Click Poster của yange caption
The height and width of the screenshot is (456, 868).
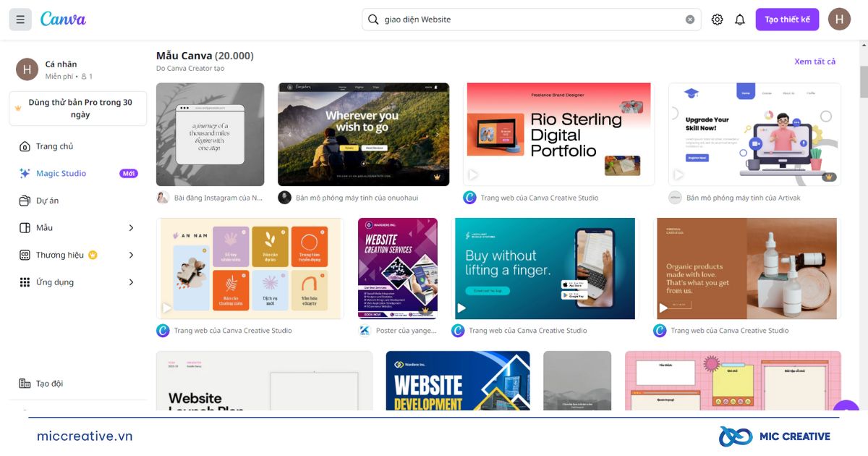pos(407,331)
